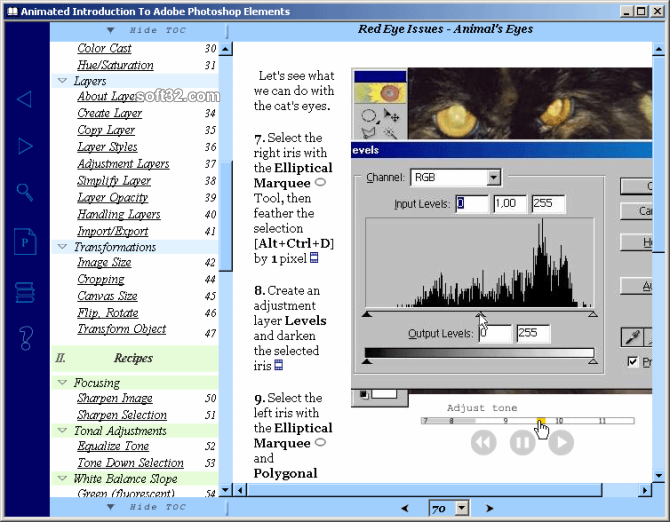Click the stacked books icon in sidebar
The width and height of the screenshot is (670, 522).
25,292
